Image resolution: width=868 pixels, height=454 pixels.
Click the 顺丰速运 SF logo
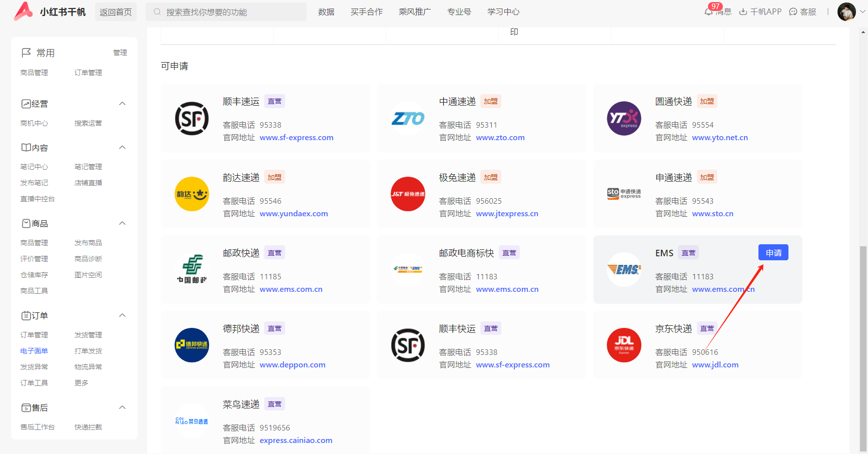pos(192,119)
